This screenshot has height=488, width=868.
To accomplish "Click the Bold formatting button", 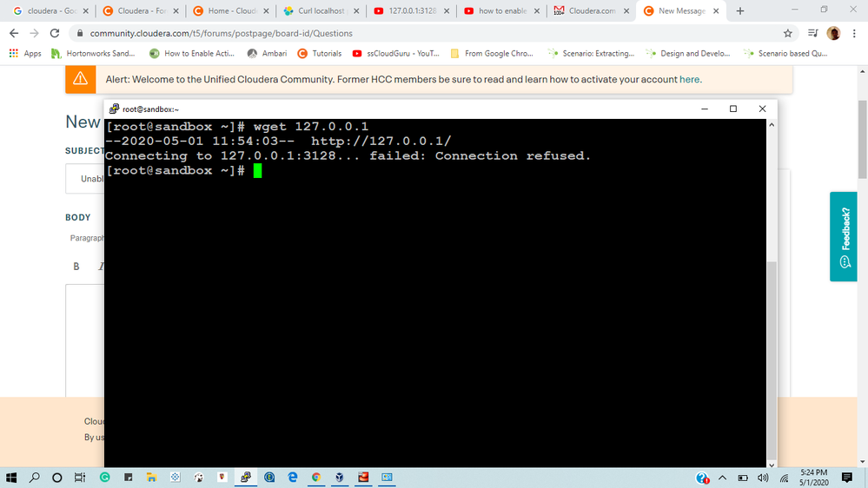I will tap(76, 267).
